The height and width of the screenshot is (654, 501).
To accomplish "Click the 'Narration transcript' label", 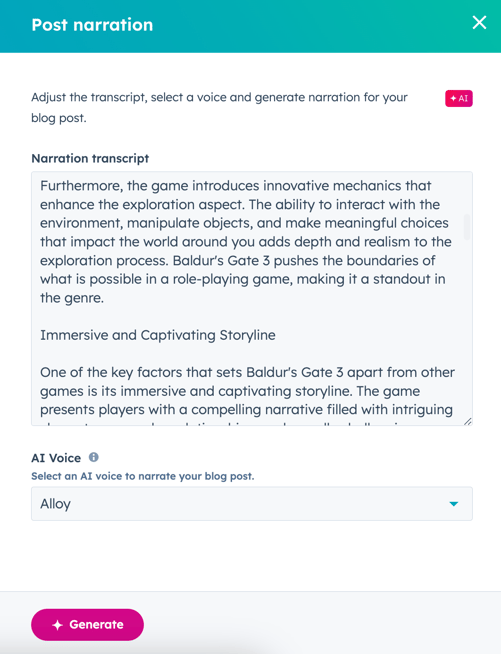I will (90, 158).
